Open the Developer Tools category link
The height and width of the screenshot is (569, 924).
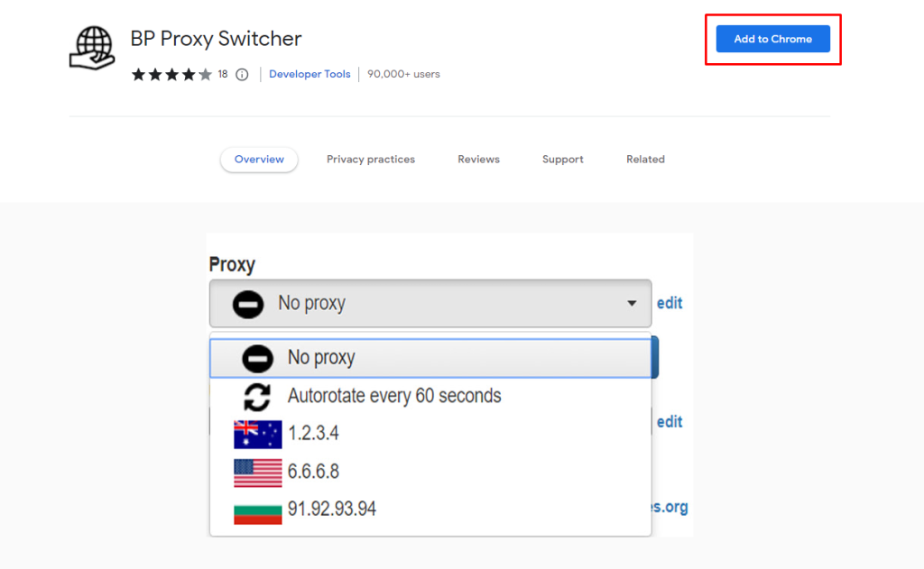[310, 74]
